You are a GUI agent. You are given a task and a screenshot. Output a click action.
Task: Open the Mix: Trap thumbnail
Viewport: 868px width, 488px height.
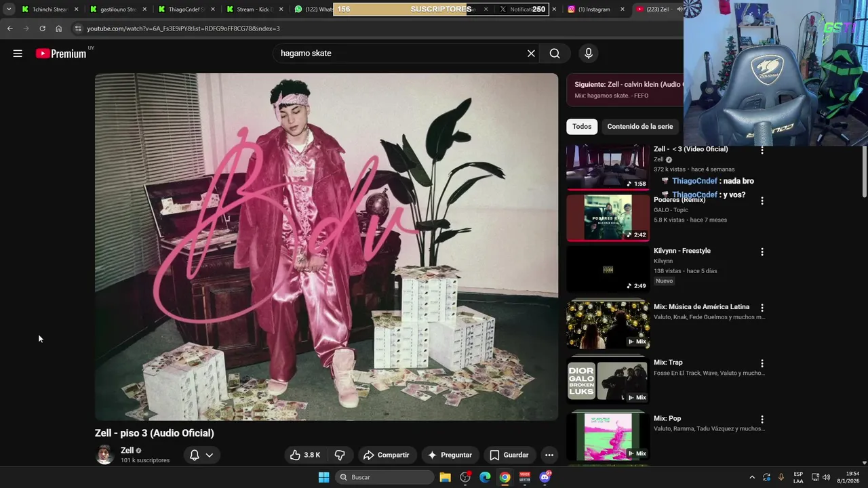[x=608, y=380]
